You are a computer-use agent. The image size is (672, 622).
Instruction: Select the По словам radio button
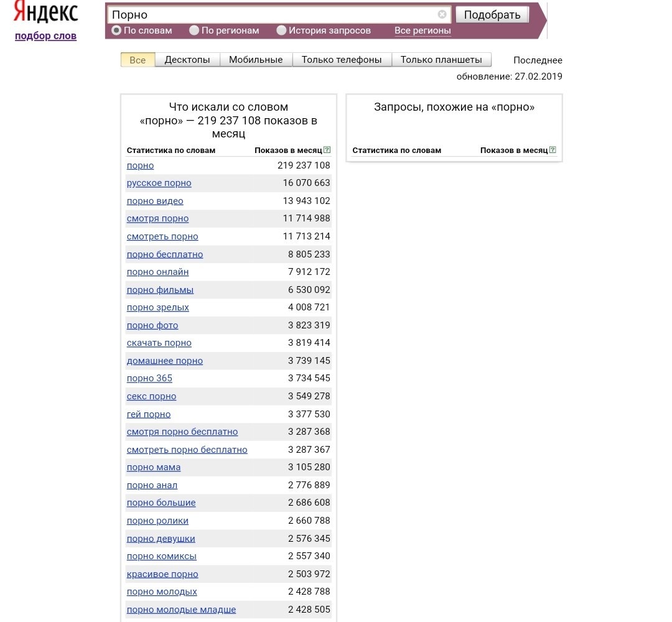(x=116, y=29)
